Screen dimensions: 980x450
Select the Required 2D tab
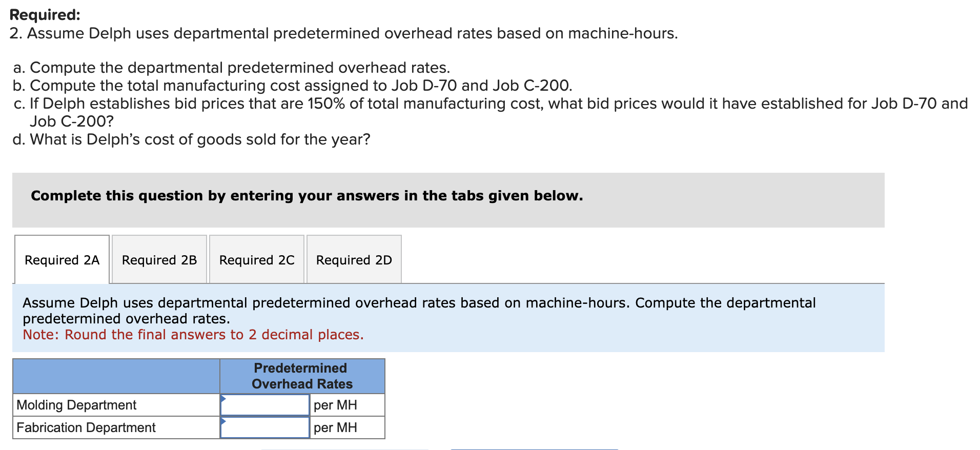tap(353, 259)
